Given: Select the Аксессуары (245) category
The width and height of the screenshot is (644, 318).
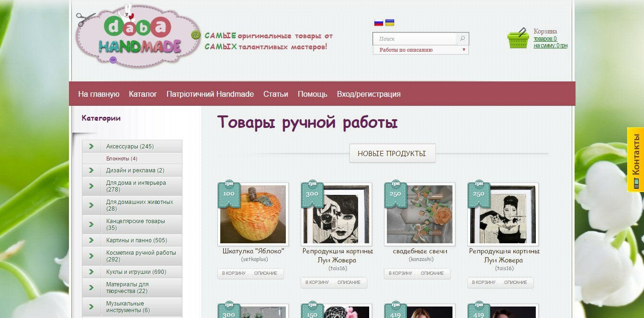Looking at the screenshot, I should [x=130, y=146].
